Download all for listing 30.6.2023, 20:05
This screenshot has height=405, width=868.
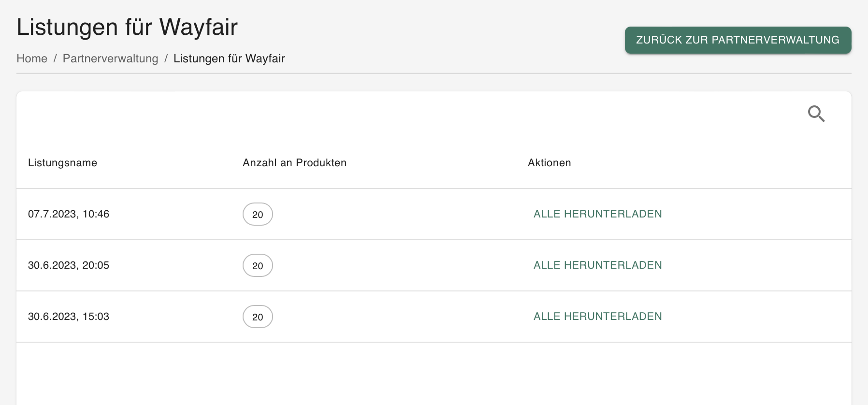coord(598,265)
